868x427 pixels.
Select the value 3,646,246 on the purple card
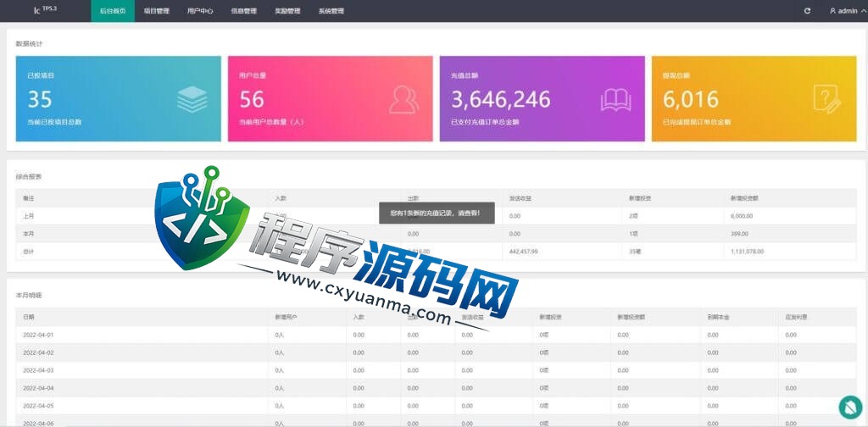(501, 100)
